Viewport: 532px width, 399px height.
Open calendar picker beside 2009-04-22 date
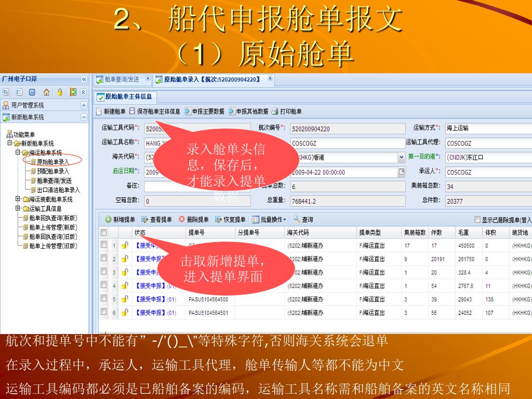(402, 172)
